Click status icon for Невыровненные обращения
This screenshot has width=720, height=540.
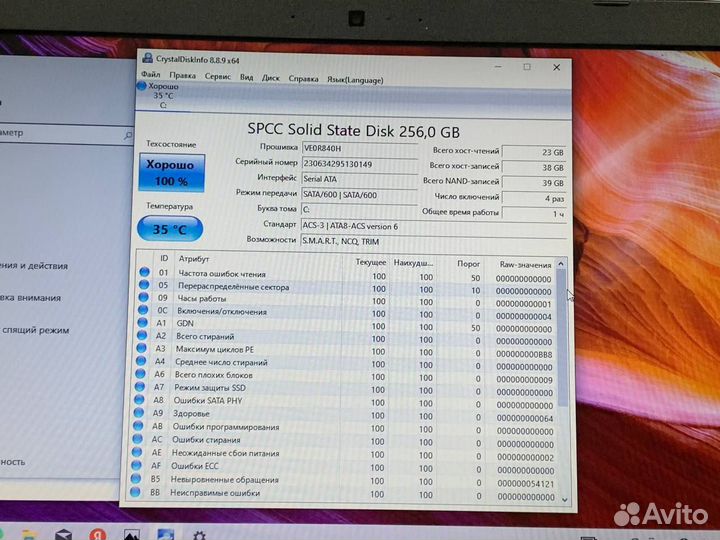(x=135, y=478)
